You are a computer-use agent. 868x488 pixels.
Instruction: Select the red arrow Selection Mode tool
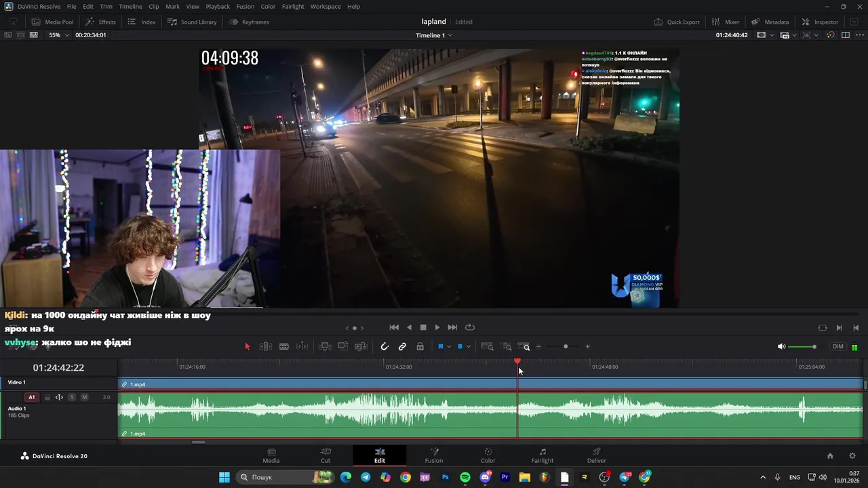248,346
